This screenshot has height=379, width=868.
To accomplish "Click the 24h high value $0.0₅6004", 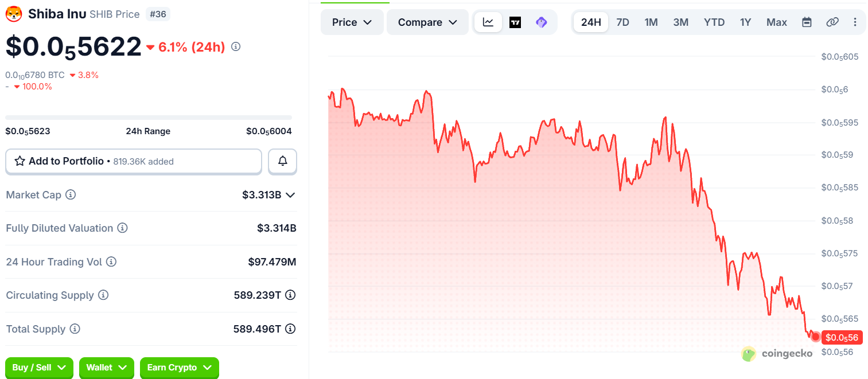I will [x=269, y=131].
